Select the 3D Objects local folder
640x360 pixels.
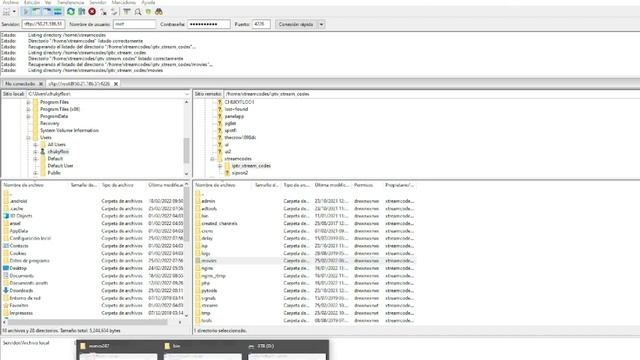click(21, 216)
